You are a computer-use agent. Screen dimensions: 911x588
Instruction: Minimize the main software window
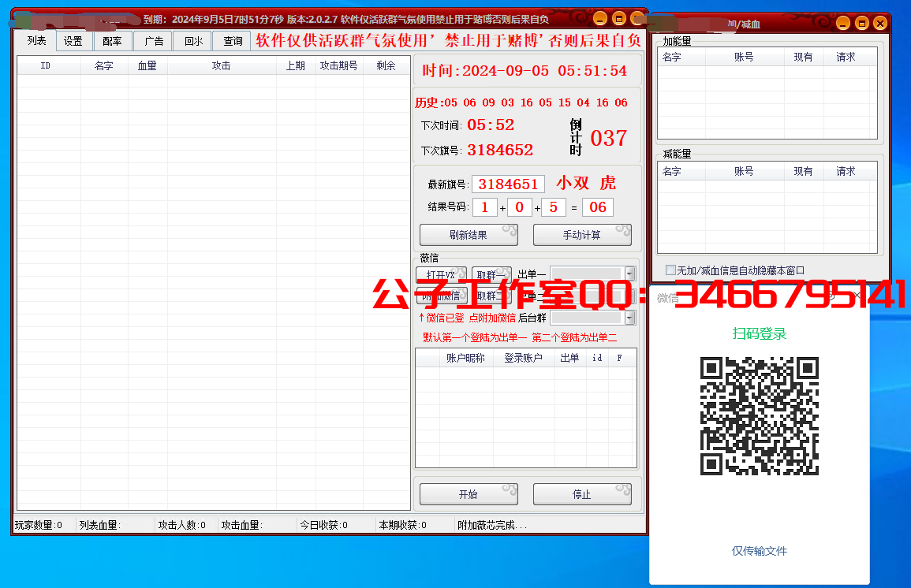pos(600,19)
